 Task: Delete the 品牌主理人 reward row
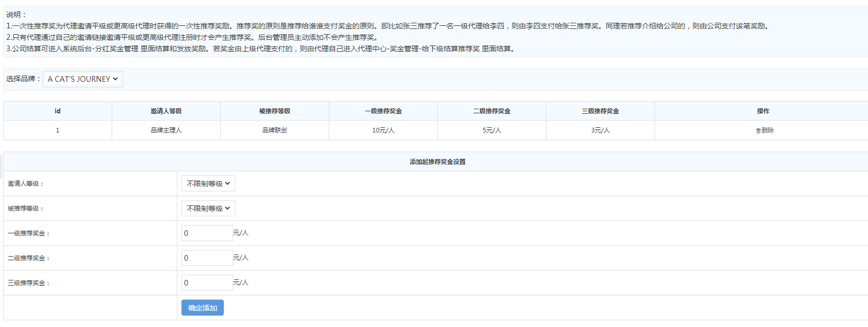point(765,130)
